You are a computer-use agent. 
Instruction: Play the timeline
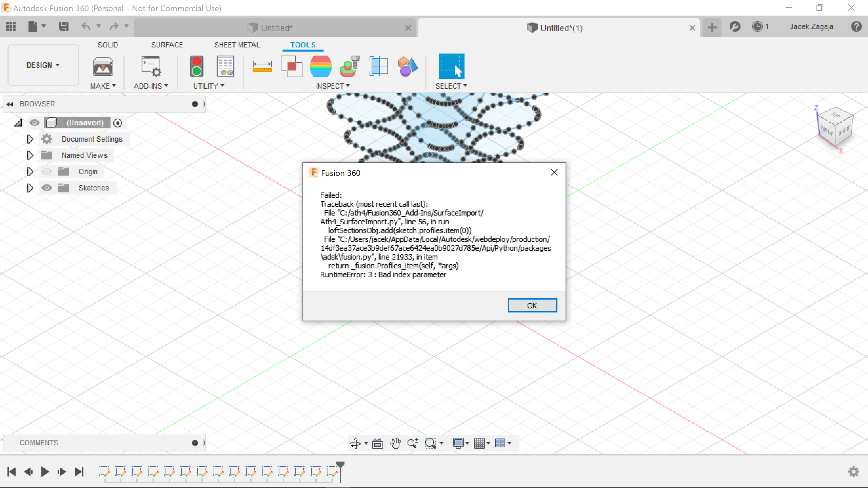point(45,471)
